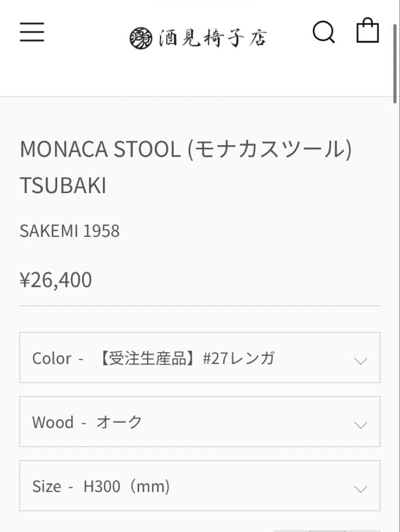Open the hamburger navigation menu
The image size is (400, 532).
32,32
